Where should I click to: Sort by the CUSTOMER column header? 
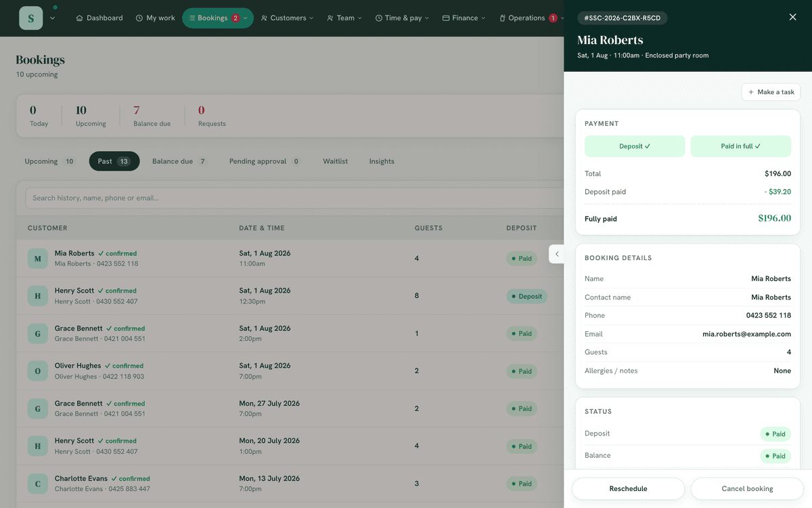point(47,228)
